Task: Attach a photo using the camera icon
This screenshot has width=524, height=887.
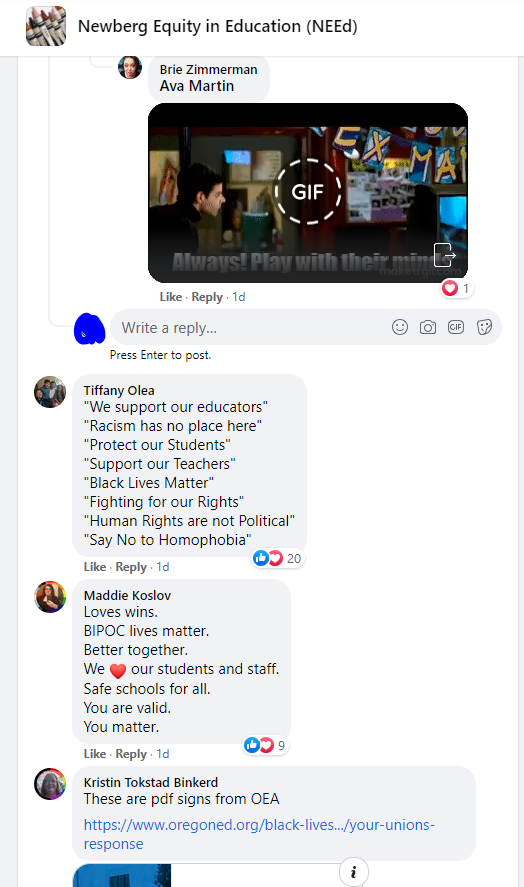Action: 428,327
